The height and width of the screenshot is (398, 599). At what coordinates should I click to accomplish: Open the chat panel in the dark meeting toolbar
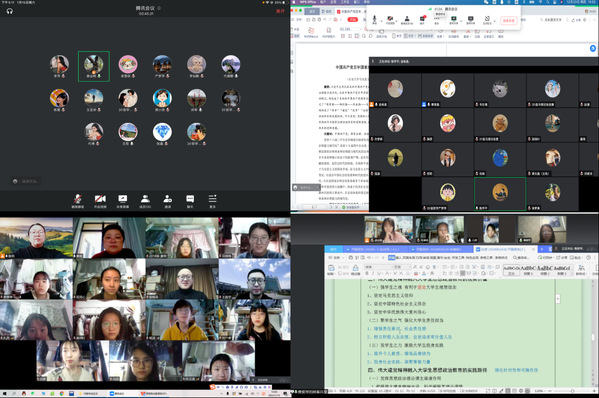(x=190, y=199)
